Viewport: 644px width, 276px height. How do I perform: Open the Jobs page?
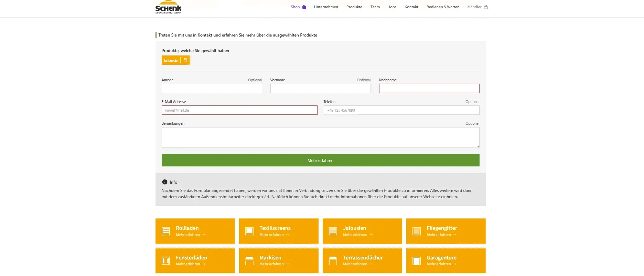click(392, 7)
